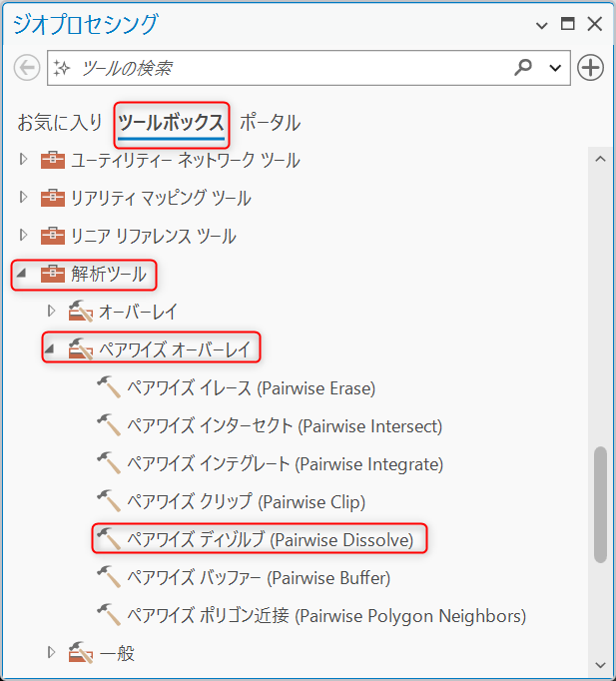Click the Pairwise Buffer hammer icon
Image resolution: width=616 pixels, height=681 pixels.
pyautogui.click(x=109, y=577)
